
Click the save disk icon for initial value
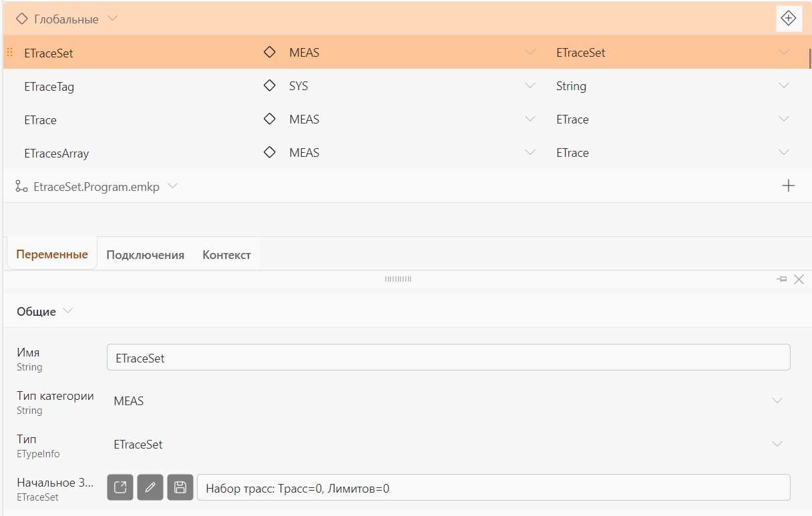(180, 487)
